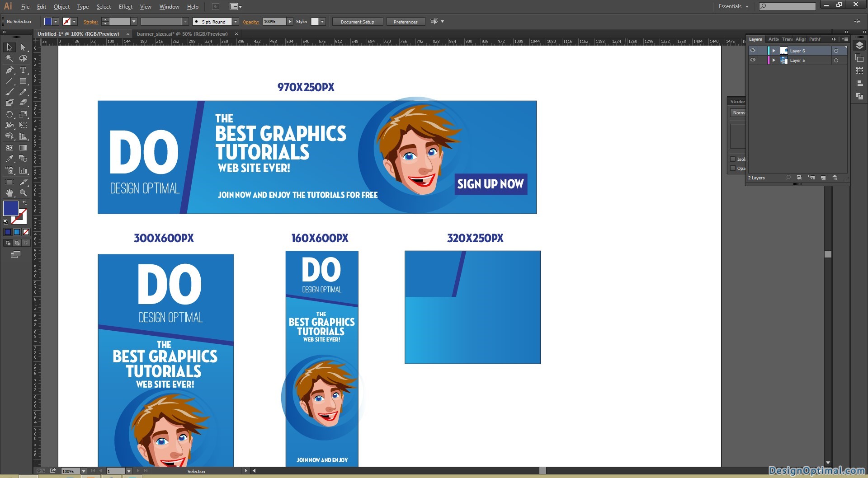Open Layers panel flyout menu
Image resolution: width=868 pixels, height=478 pixels.
coord(844,39)
